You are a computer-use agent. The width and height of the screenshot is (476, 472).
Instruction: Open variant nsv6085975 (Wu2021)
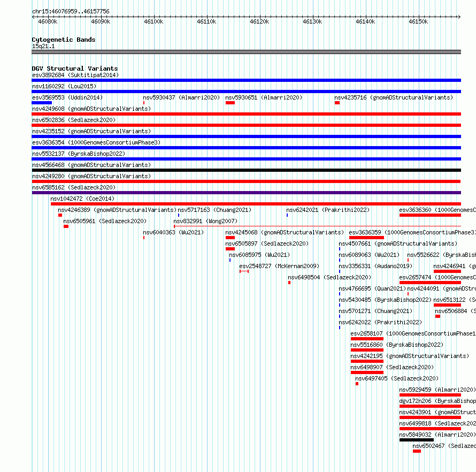259,255
